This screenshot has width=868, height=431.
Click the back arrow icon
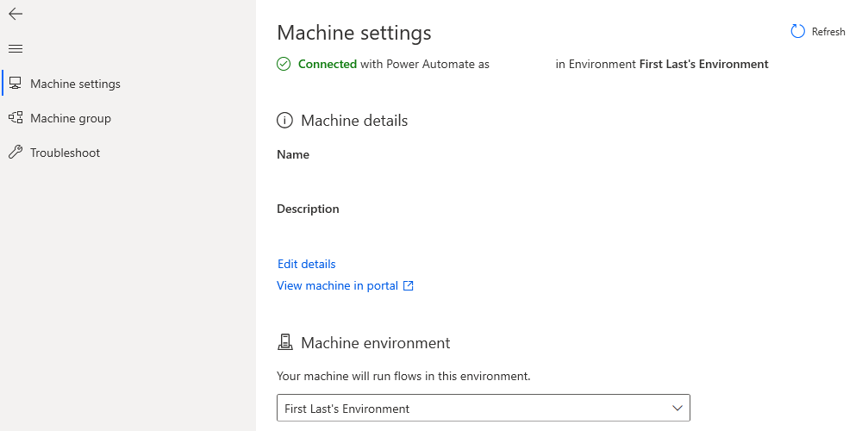click(x=16, y=14)
